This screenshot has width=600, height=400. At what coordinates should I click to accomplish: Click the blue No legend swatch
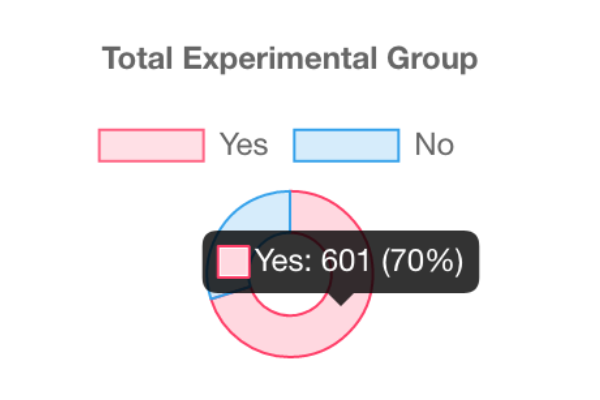pos(346,145)
